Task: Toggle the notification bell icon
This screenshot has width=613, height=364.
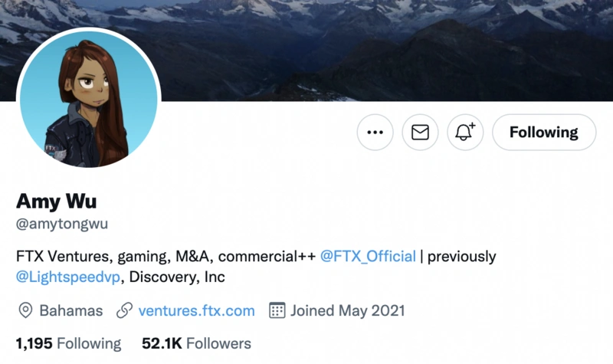Action: [465, 133]
